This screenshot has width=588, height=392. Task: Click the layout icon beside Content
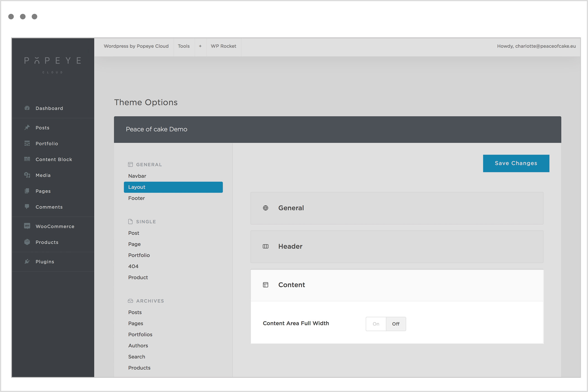(x=266, y=285)
